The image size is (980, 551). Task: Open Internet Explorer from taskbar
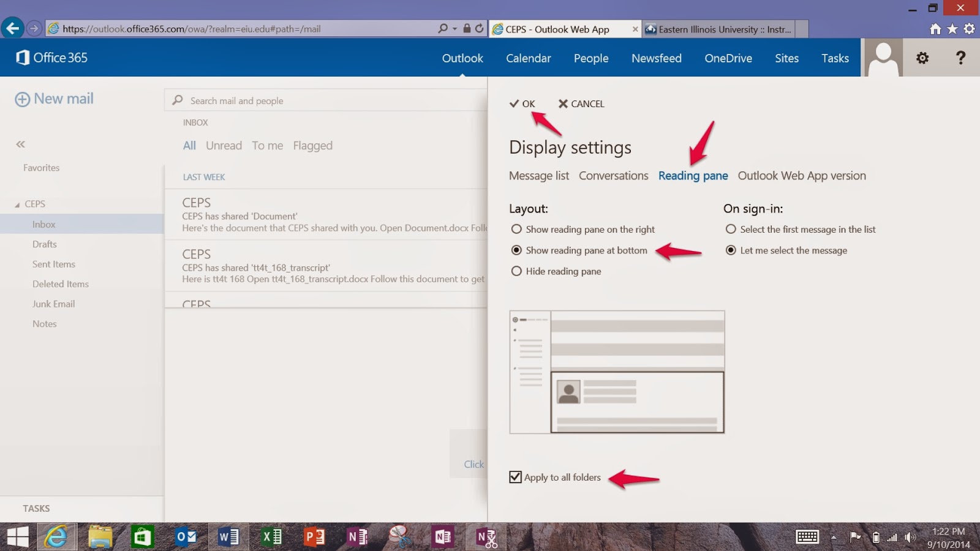[x=56, y=537]
